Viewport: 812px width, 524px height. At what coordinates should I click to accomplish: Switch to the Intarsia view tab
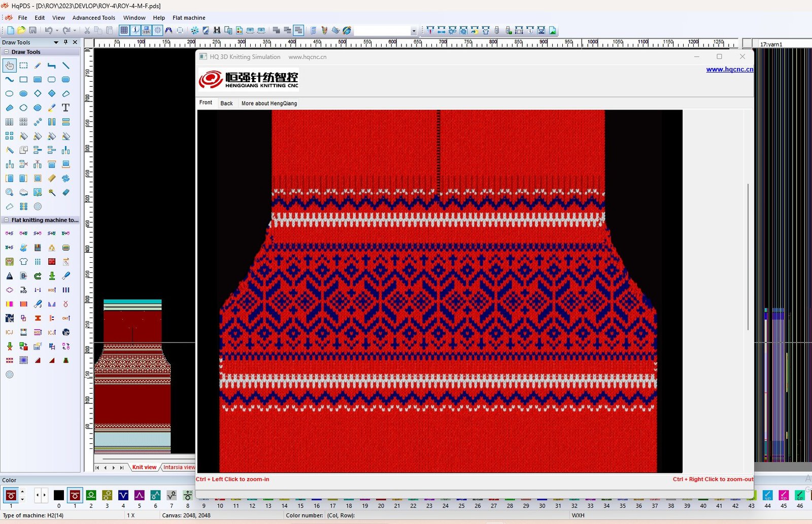(179, 467)
